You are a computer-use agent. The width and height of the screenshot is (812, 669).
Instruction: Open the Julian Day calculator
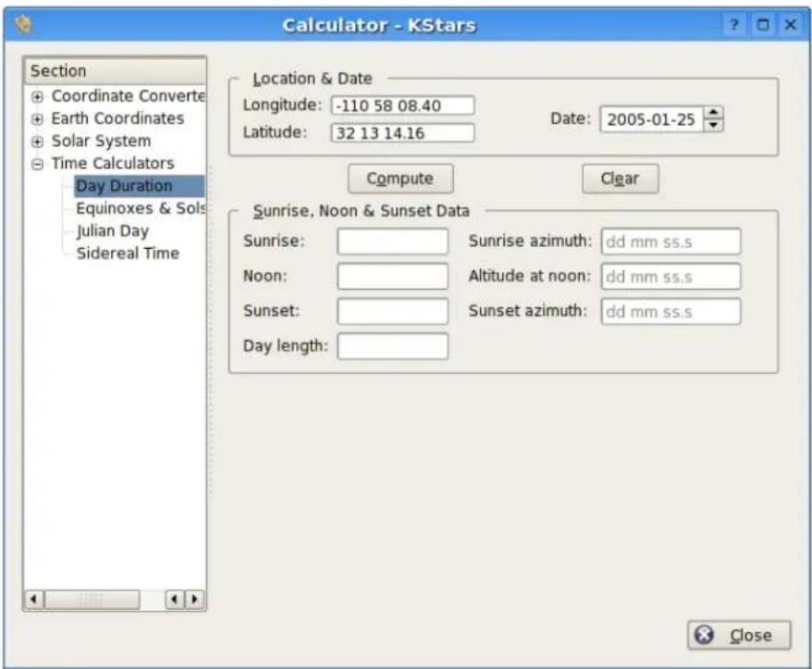click(x=113, y=230)
